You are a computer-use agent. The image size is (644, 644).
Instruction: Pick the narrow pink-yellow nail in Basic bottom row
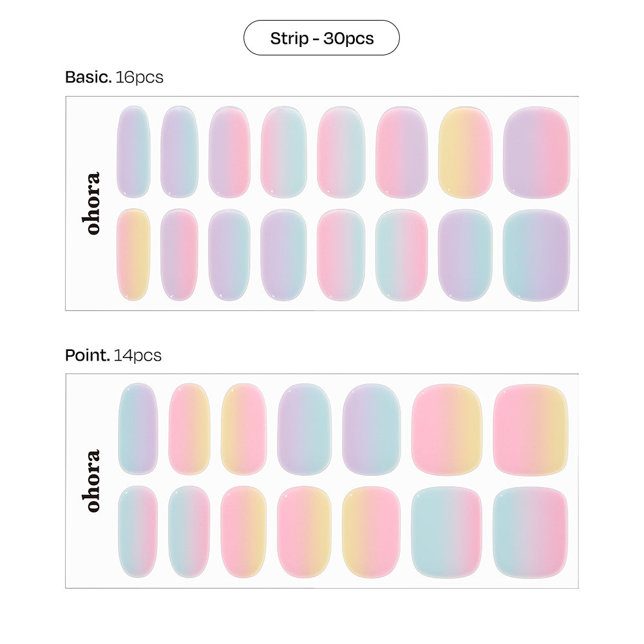point(133,254)
